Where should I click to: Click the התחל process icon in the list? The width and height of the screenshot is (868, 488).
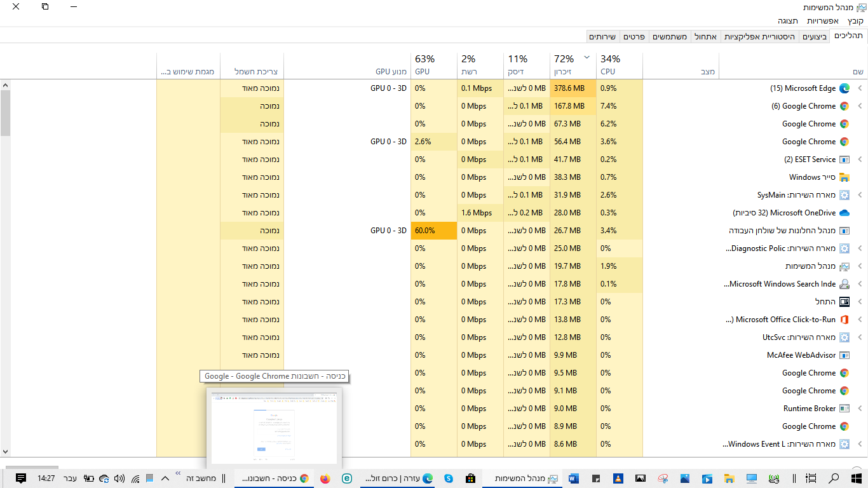(844, 302)
